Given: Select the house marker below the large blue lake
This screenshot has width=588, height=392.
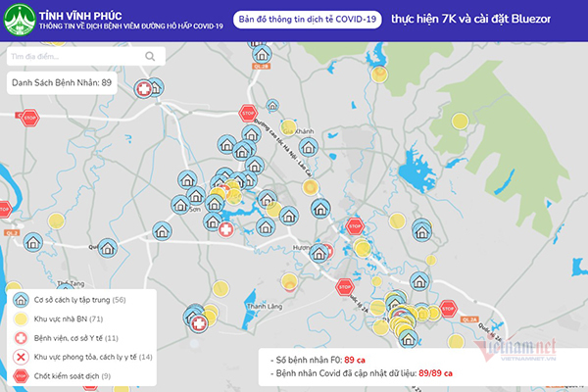Looking at the screenshot, I should 422,231.
